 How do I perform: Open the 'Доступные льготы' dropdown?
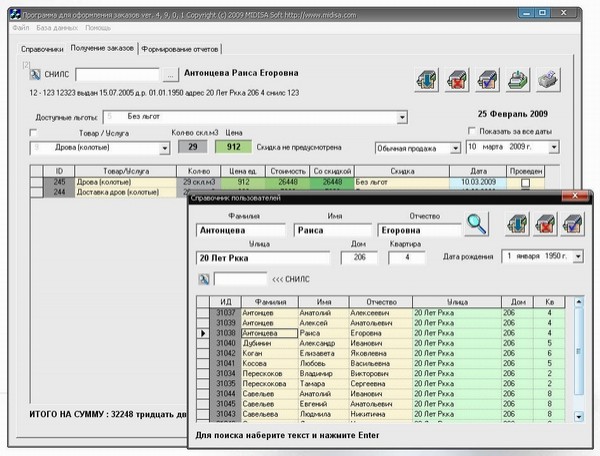point(402,118)
